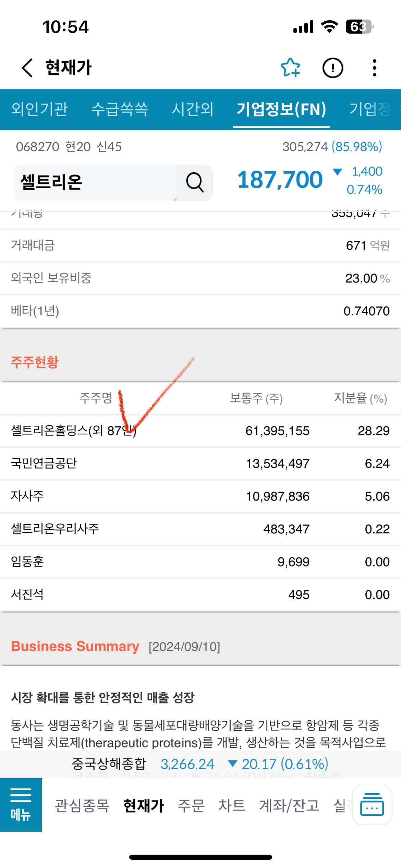Open 관심종목 in bottom navigation

[82, 805]
